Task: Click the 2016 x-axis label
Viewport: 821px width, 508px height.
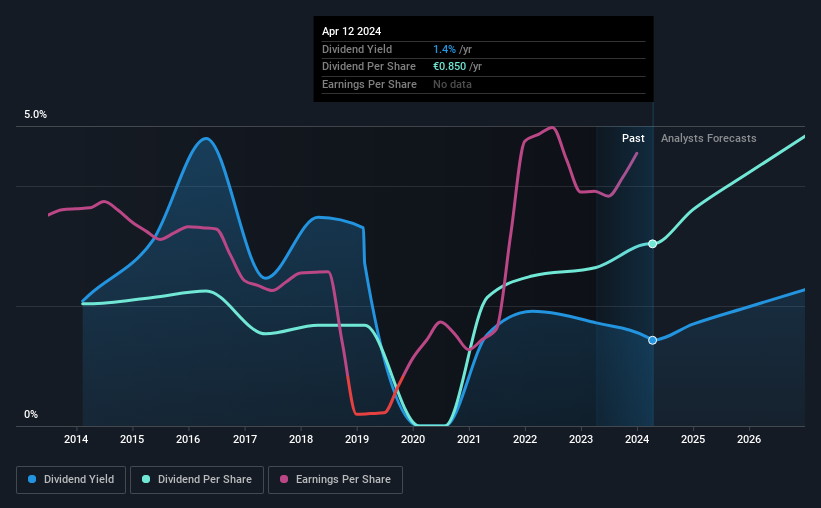Action: tap(188, 439)
